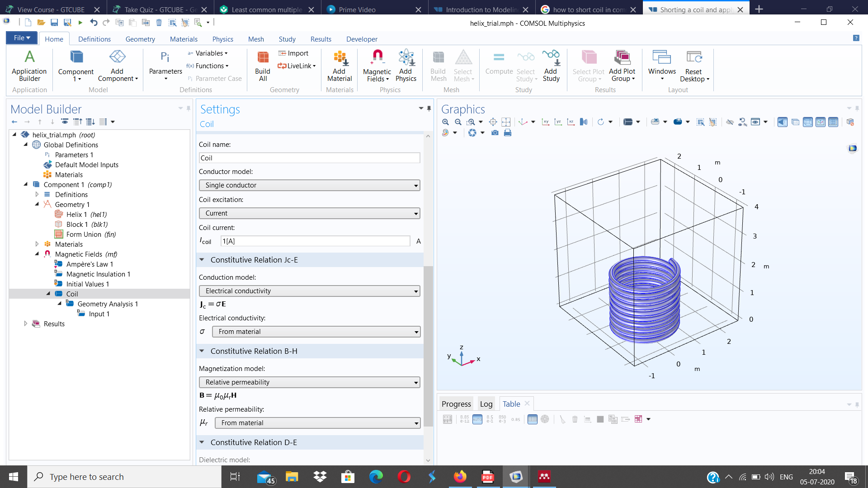The width and height of the screenshot is (868, 488).
Task: Select Ampère's Law 1 node
Action: [x=90, y=264]
